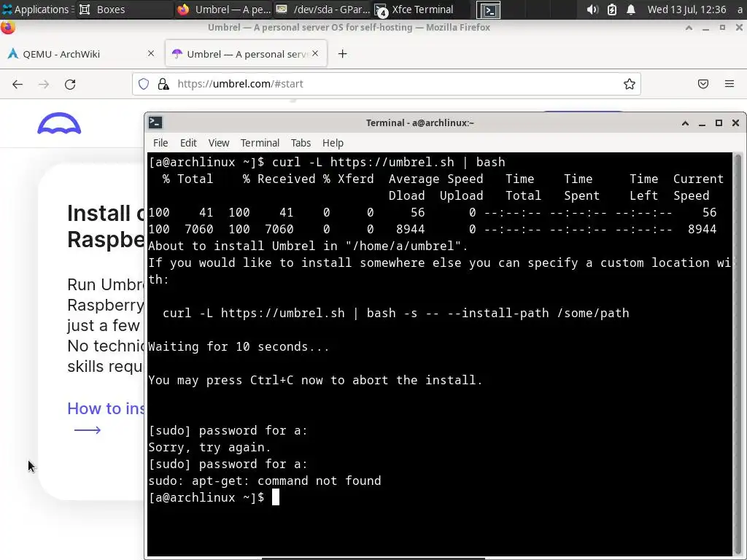This screenshot has height=560, width=747.
Task: Maximize the terminal window
Action: (x=719, y=122)
